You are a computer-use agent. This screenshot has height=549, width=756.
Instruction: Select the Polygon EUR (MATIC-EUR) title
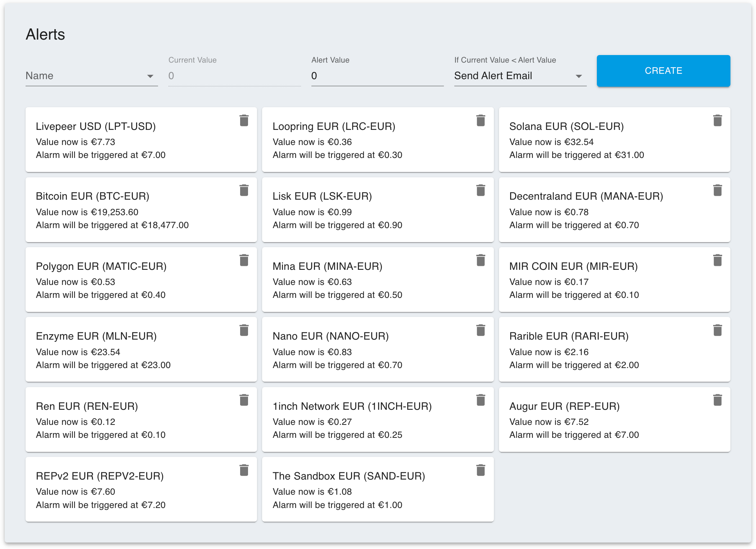click(101, 267)
